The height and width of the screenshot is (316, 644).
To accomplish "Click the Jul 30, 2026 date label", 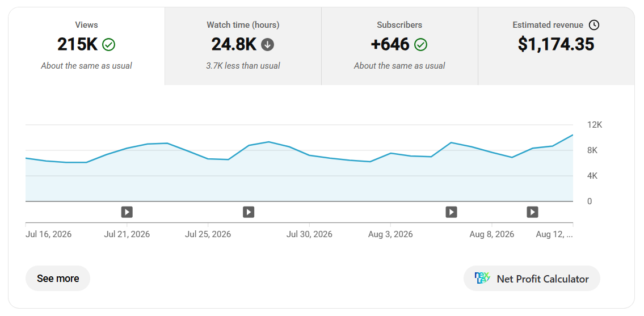I will 309,235.
